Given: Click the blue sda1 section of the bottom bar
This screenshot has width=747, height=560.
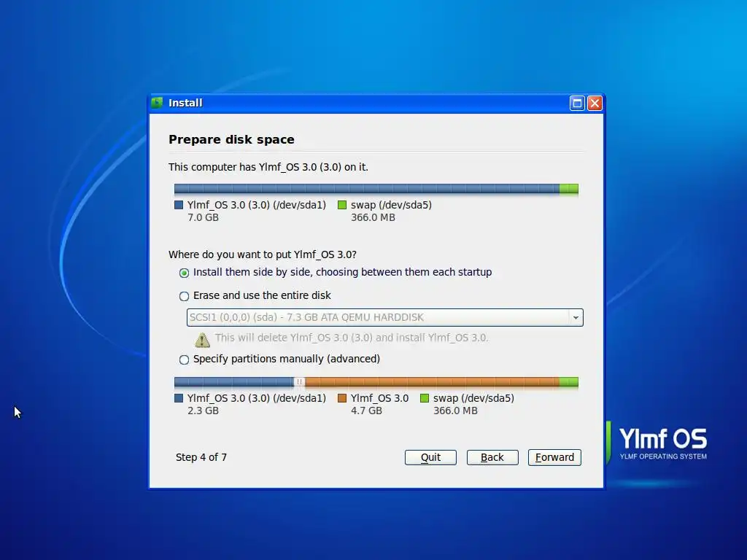Looking at the screenshot, I should click(x=234, y=381).
